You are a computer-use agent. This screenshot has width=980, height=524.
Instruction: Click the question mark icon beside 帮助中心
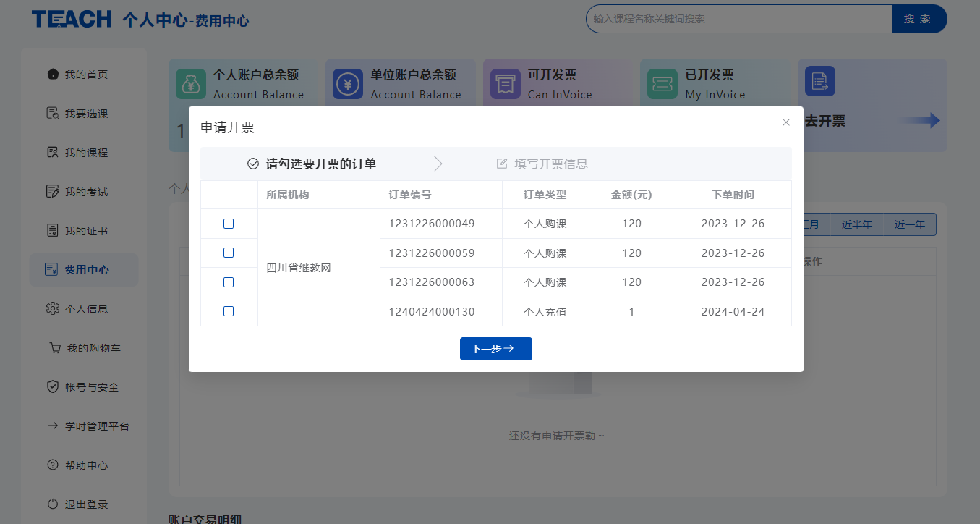point(53,465)
